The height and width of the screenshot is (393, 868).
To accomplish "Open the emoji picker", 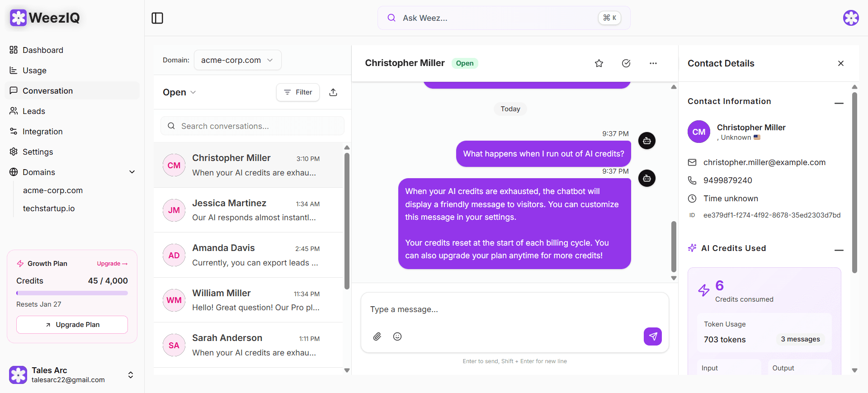I will [x=397, y=336].
